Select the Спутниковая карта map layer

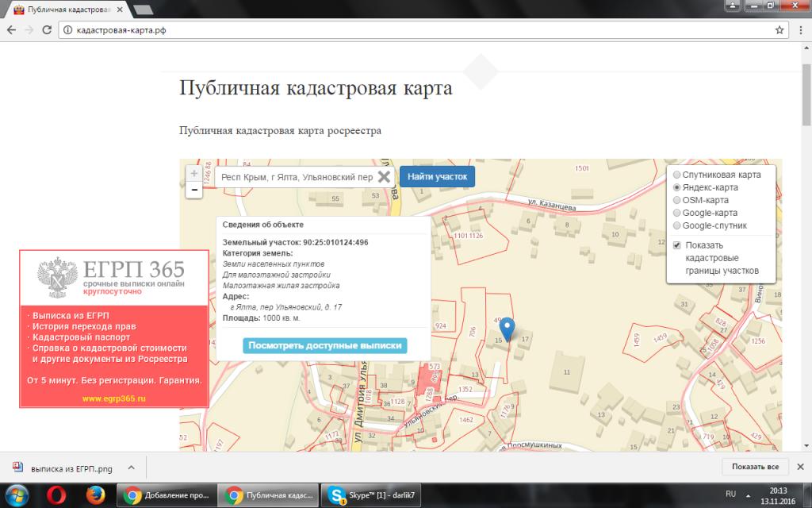pos(677,175)
